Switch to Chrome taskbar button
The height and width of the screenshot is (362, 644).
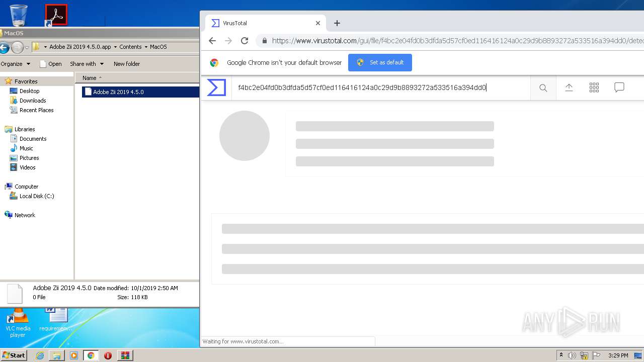[91, 355]
